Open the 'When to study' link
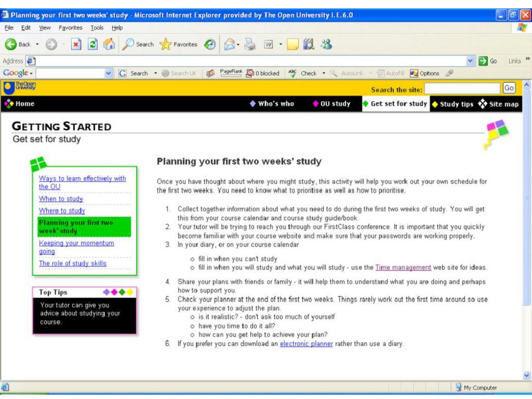Image resolution: width=532 pixels, height=399 pixels. [x=61, y=199]
